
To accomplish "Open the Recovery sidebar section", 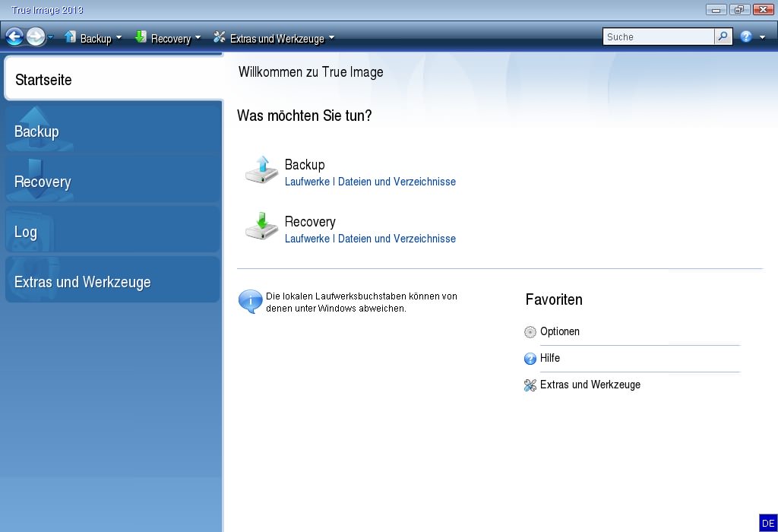I will (112, 180).
